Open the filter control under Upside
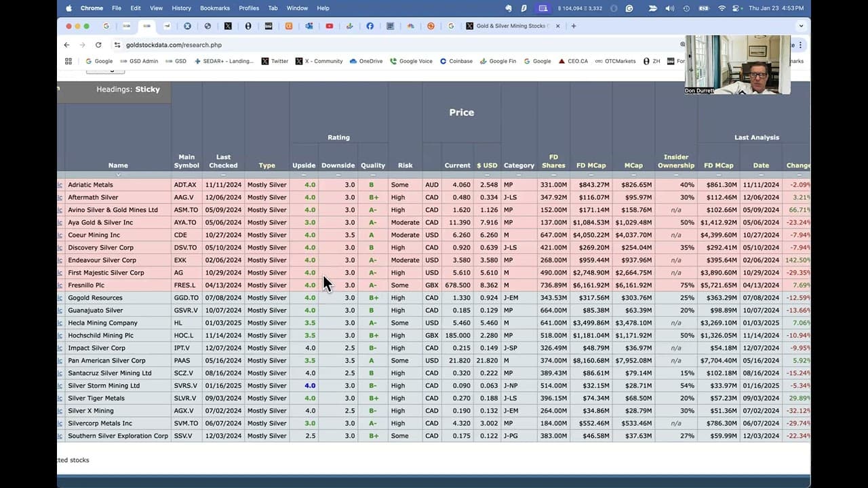 point(304,175)
